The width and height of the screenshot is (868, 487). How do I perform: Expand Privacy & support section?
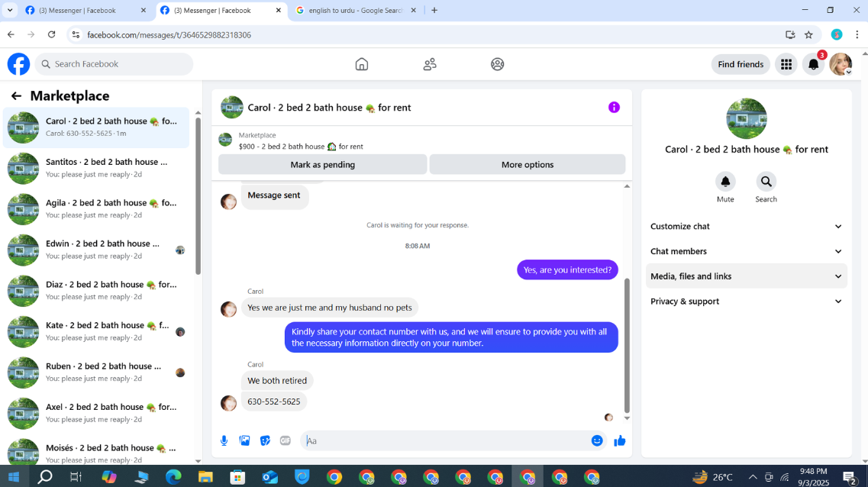click(x=746, y=301)
